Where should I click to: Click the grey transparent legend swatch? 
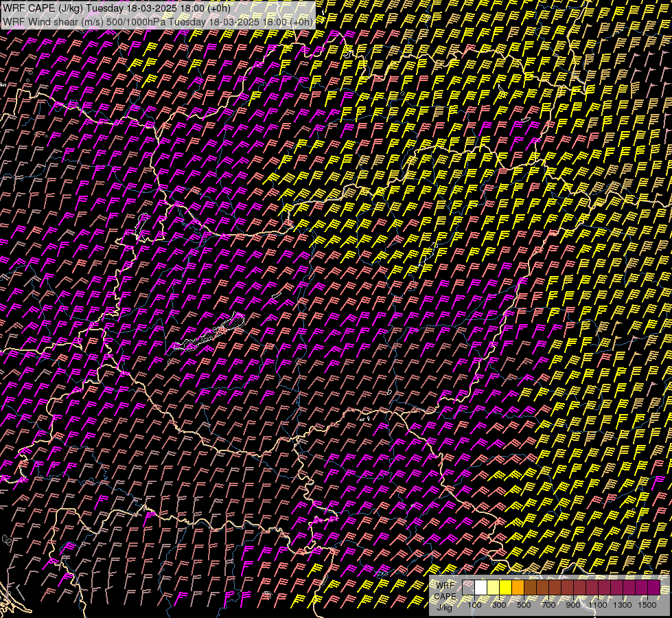coord(468,588)
